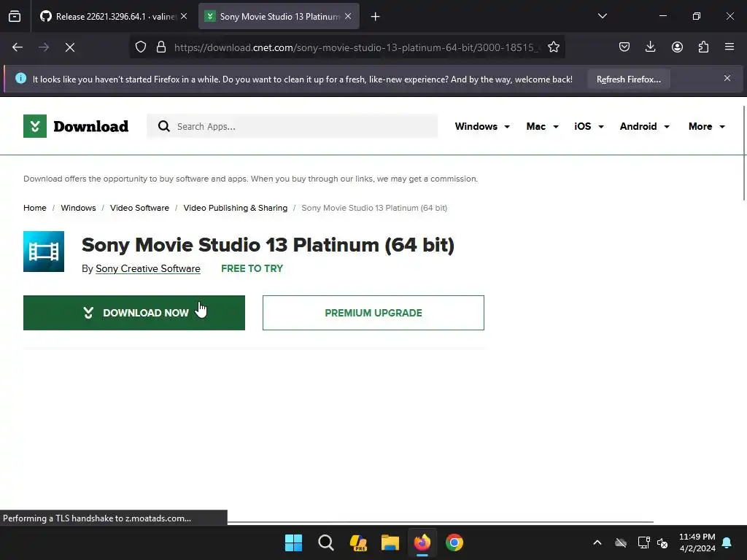The image size is (747, 560).
Task: Open the Windows breadcrumb link
Action: pyautogui.click(x=78, y=208)
